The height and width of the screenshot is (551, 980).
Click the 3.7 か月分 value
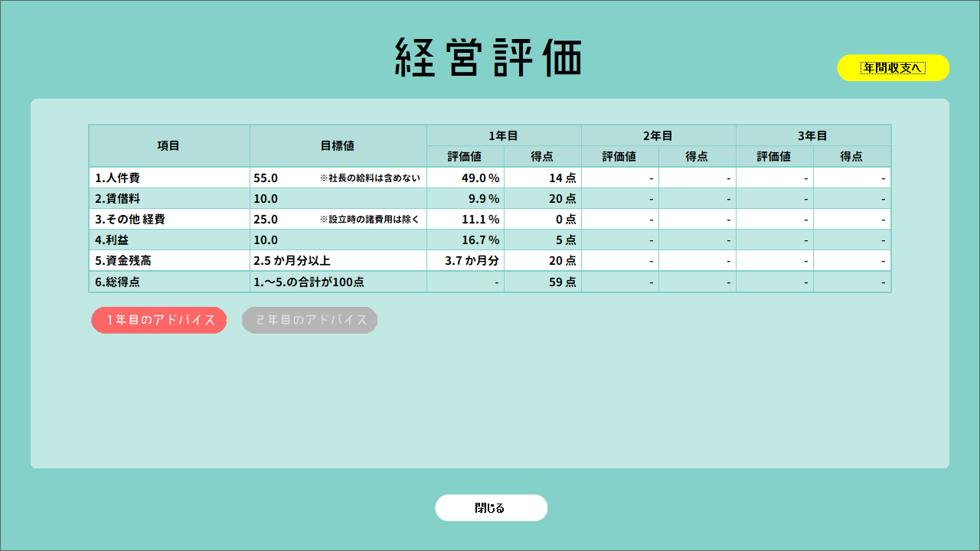(x=472, y=260)
